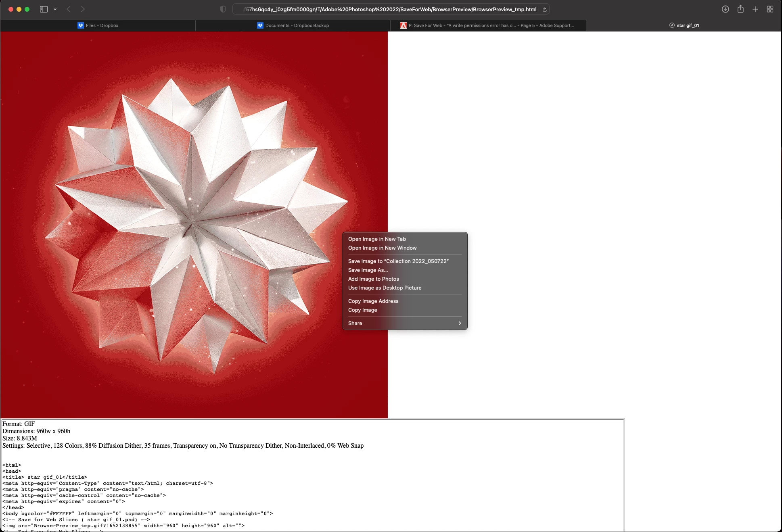Click the back navigation arrow

(69, 9)
